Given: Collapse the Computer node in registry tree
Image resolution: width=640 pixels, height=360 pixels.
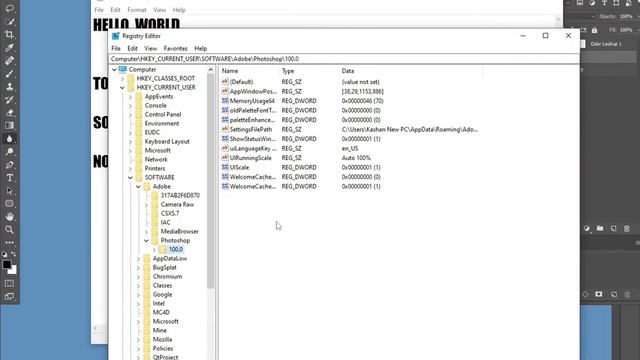Looking at the screenshot, I should (x=114, y=69).
